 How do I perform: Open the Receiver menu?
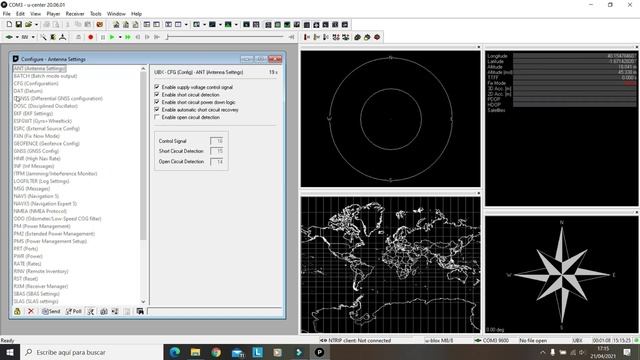[75, 13]
